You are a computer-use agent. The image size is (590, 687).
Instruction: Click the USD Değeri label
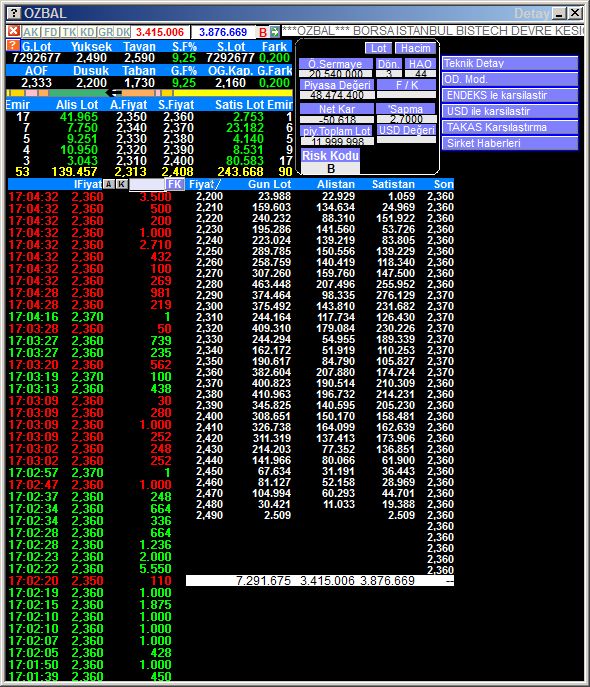coord(406,130)
